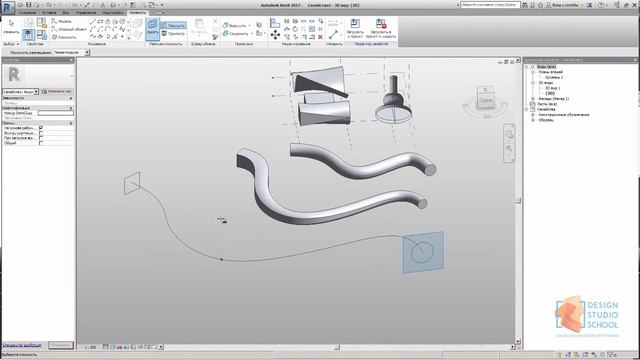Enable the Общий (shared) checkbox
The image size is (640, 360).
pyautogui.click(x=41, y=143)
